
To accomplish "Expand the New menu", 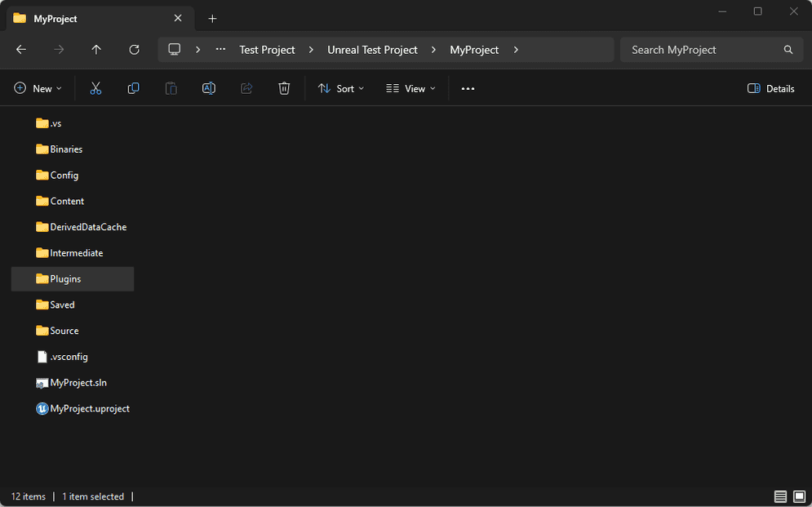I will point(38,87).
